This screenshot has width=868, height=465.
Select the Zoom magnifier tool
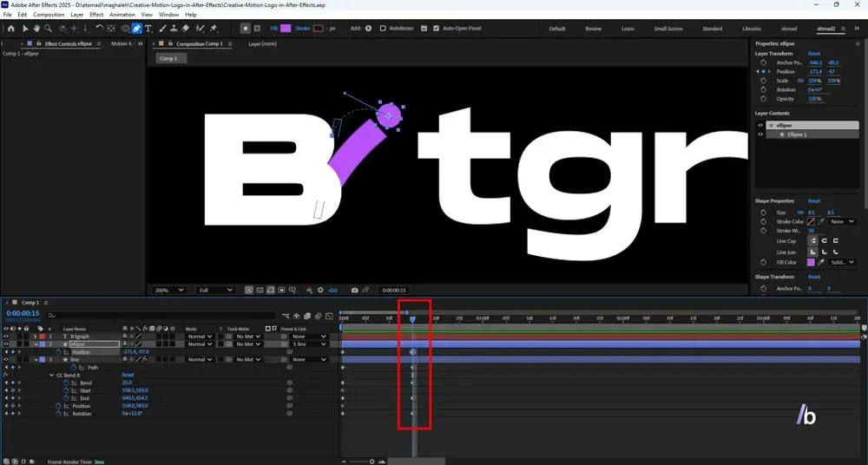point(48,29)
